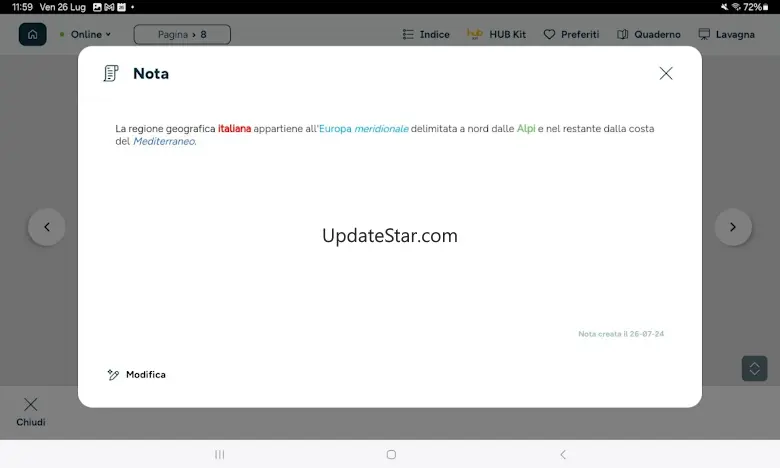Open HUB Kit

496,34
